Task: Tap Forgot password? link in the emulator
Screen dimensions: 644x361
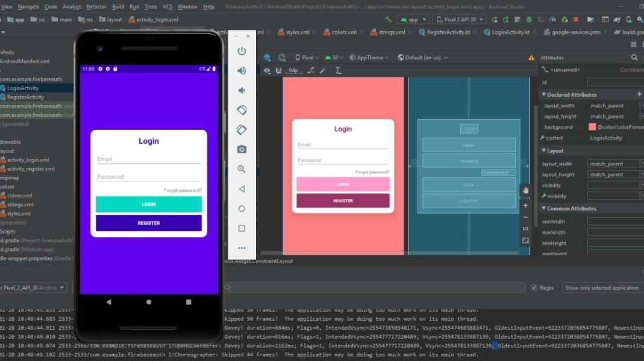Action: pos(183,190)
